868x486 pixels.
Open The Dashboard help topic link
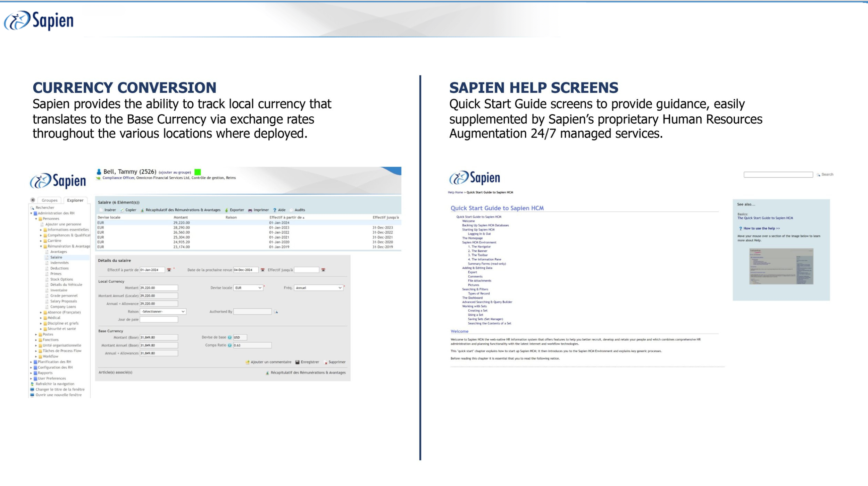[472, 298]
